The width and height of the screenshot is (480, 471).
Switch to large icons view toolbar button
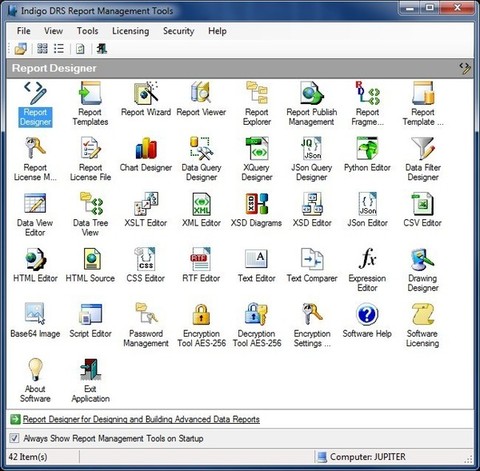coord(42,49)
